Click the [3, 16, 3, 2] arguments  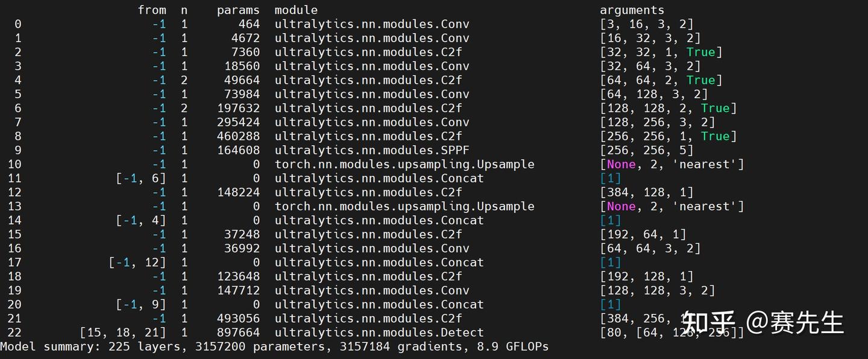[x=646, y=24]
